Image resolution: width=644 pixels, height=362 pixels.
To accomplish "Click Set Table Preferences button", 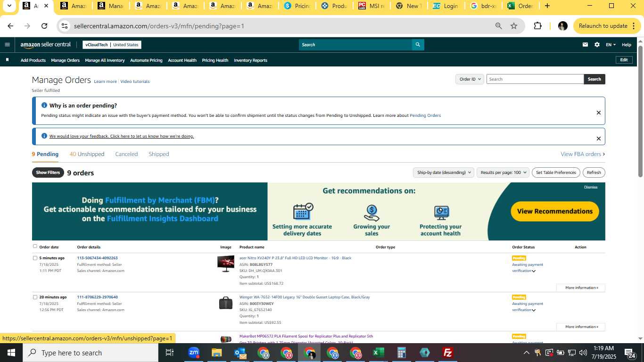I will 556,173.
